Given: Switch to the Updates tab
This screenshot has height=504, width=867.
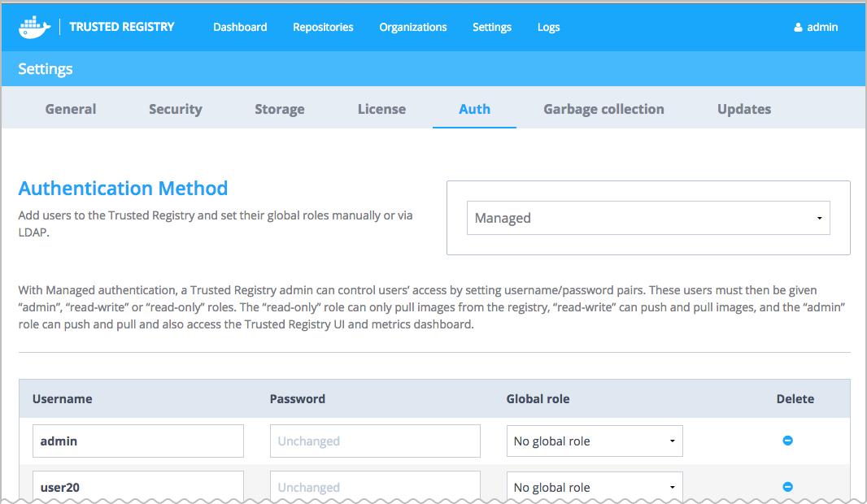Looking at the screenshot, I should [743, 109].
